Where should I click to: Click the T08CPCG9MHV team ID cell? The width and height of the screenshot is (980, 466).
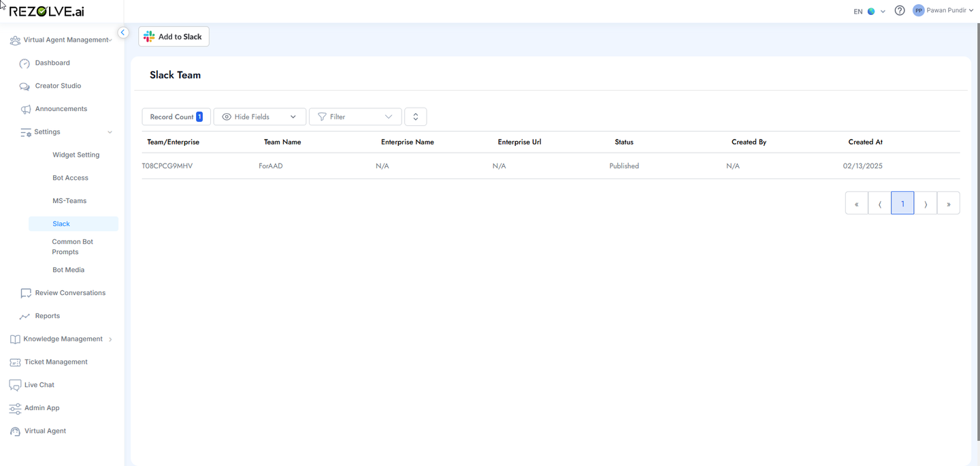[x=167, y=166]
